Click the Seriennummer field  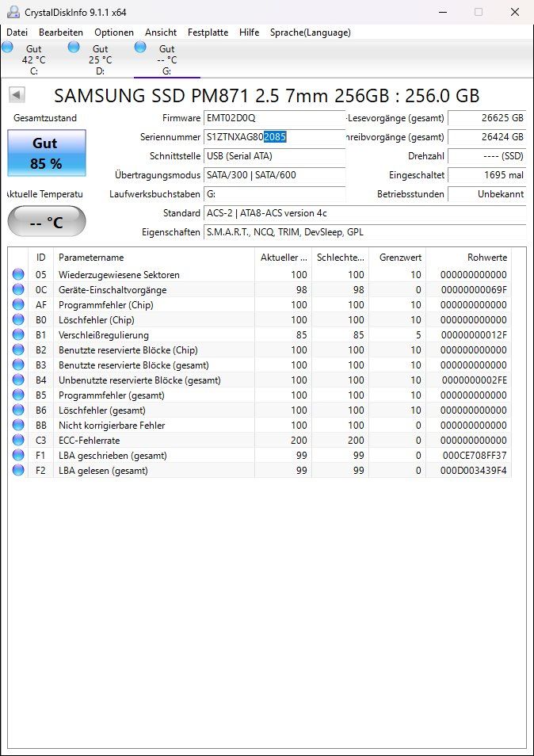[x=275, y=137]
